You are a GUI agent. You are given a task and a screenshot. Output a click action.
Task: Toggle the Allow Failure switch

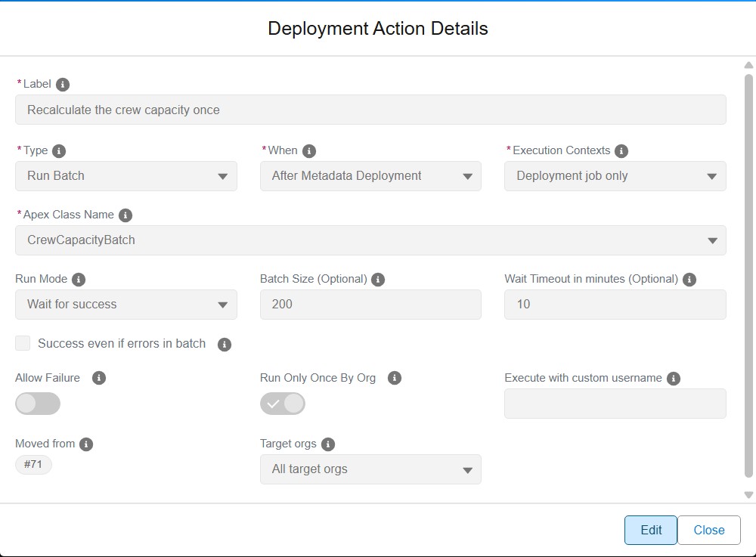38,404
